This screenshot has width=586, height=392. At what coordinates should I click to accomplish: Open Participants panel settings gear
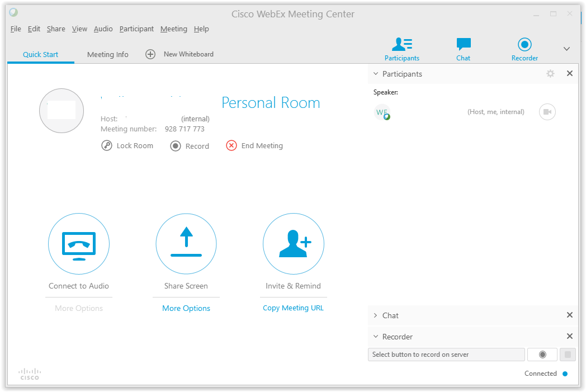point(550,74)
